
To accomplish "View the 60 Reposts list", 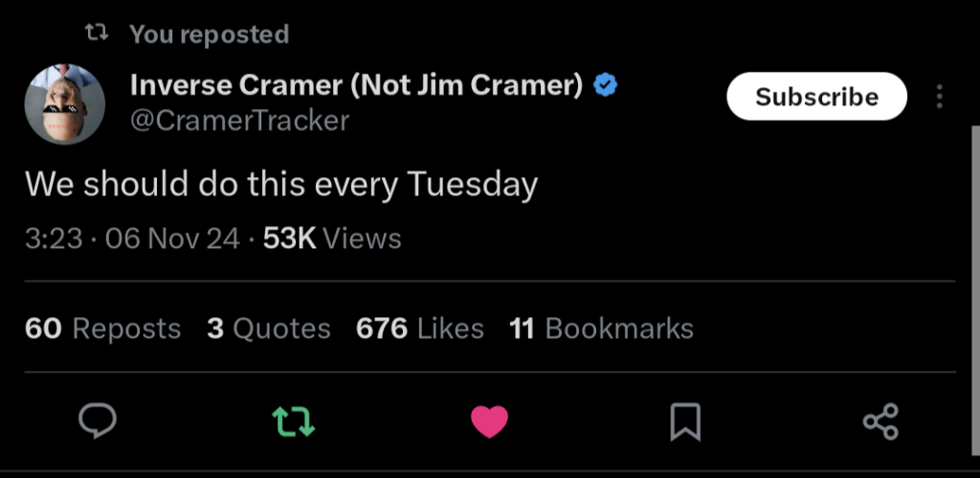I will click(103, 329).
